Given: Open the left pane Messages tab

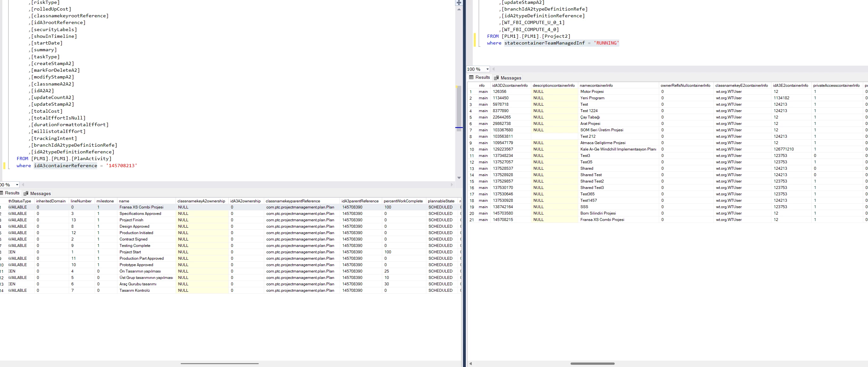Looking at the screenshot, I should pyautogui.click(x=37, y=193).
